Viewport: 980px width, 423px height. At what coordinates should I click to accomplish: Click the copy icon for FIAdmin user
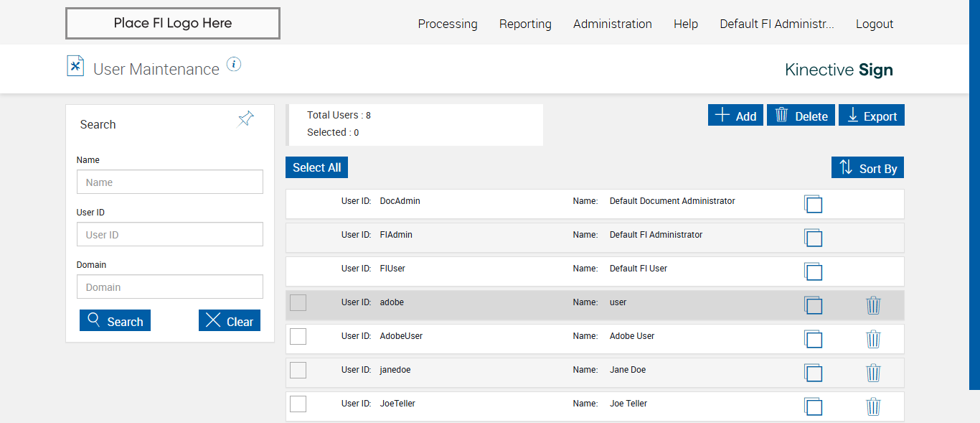813,238
